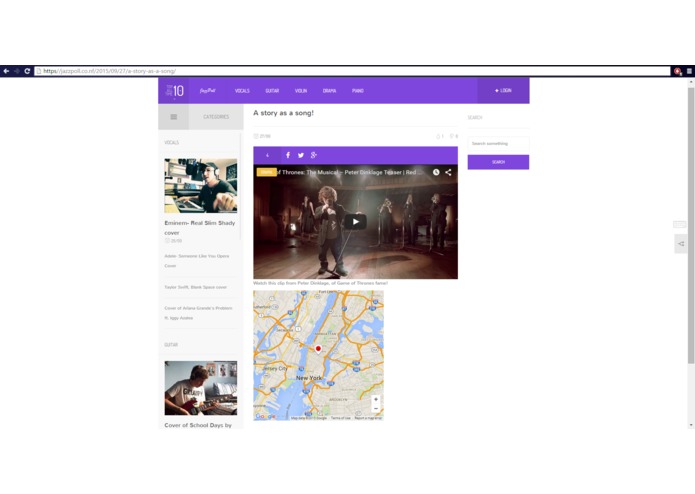This screenshot has width=695, height=494.
Task: Click the small keyboard icon at right edge
Action: tap(679, 225)
